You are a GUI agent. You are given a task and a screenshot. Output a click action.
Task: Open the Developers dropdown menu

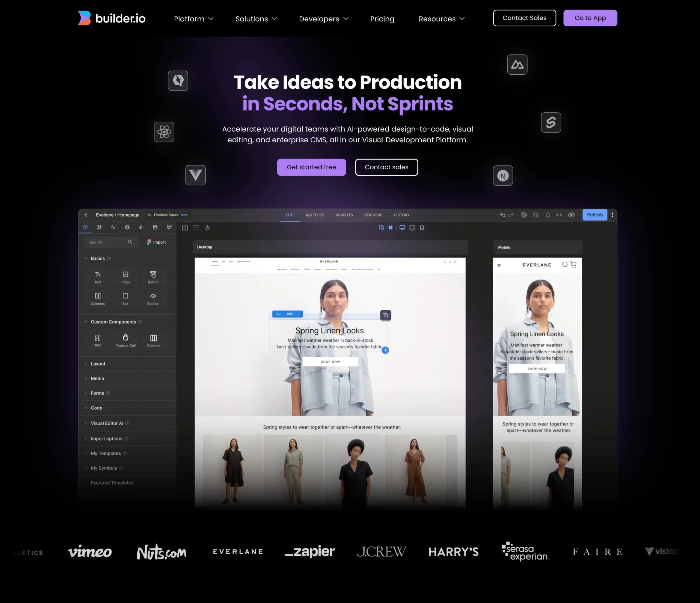point(323,19)
